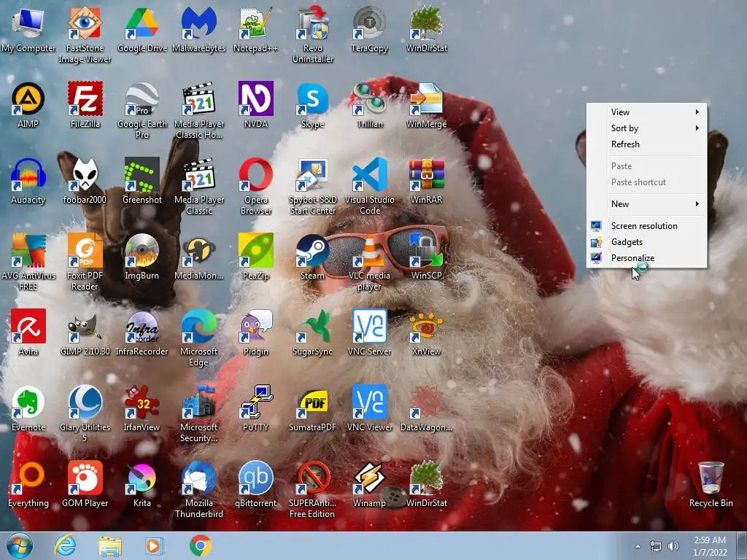Open the My Computer desktop icon
The image size is (747, 560).
point(28,29)
